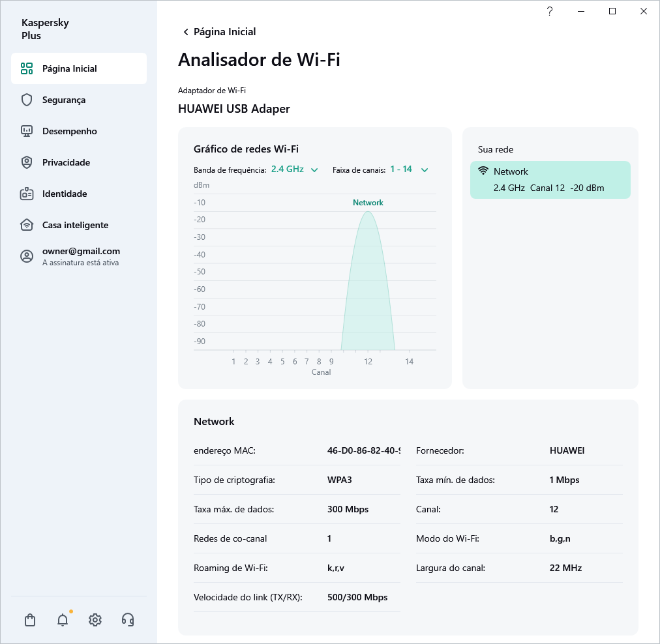Open the Segurança section
The width and height of the screenshot is (660, 644).
click(x=63, y=100)
